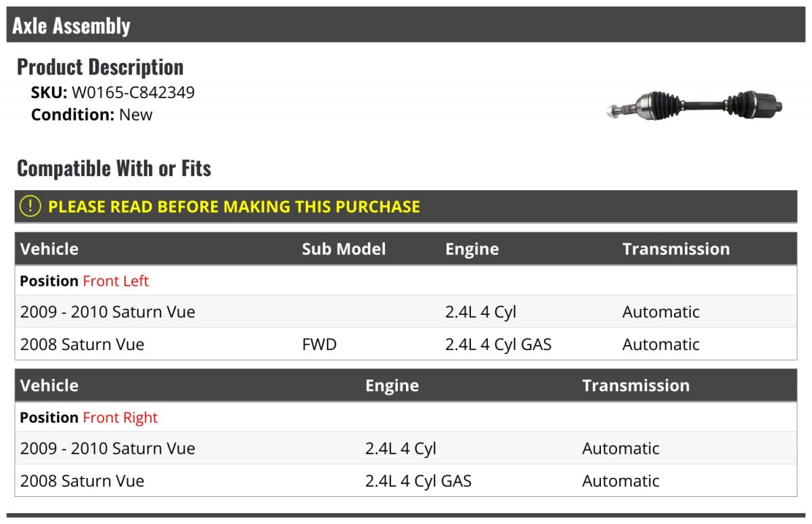
Task: Select the Front Right position label
Action: point(120,418)
